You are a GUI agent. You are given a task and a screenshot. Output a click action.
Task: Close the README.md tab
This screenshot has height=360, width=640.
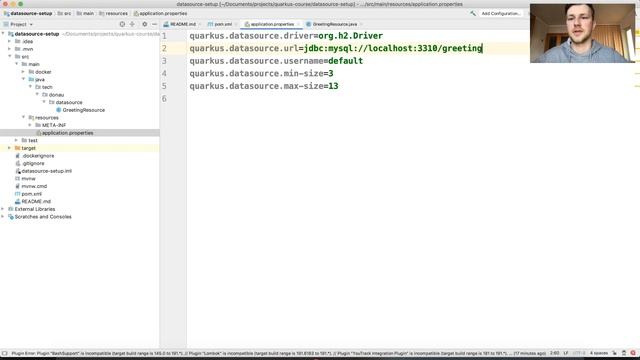coord(200,24)
